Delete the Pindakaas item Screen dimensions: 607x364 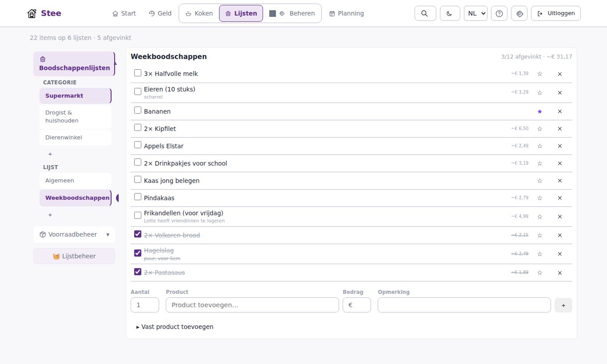(560, 198)
